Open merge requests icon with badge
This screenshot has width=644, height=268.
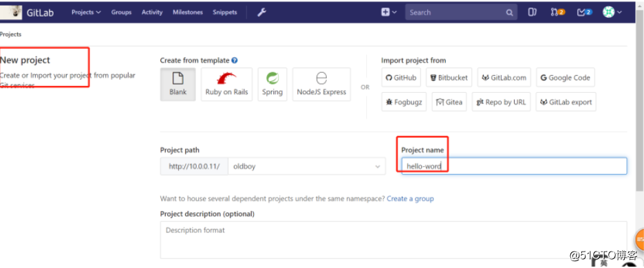558,12
